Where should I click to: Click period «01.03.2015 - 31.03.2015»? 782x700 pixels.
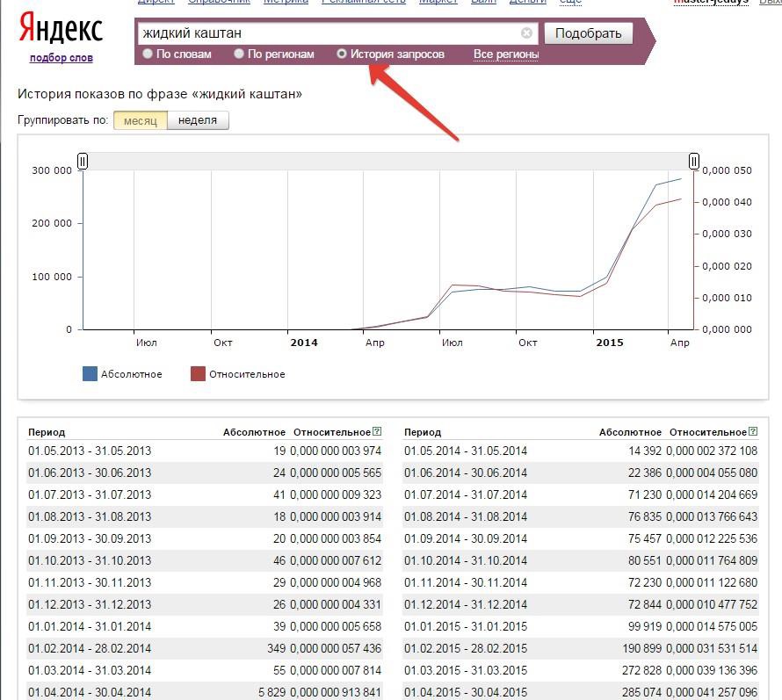(x=466, y=670)
